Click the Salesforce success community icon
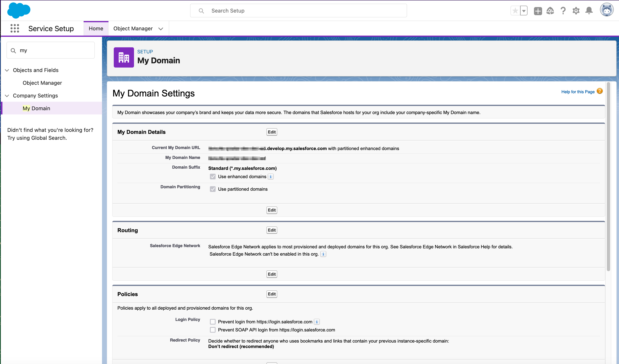The image size is (619, 364). [x=550, y=10]
